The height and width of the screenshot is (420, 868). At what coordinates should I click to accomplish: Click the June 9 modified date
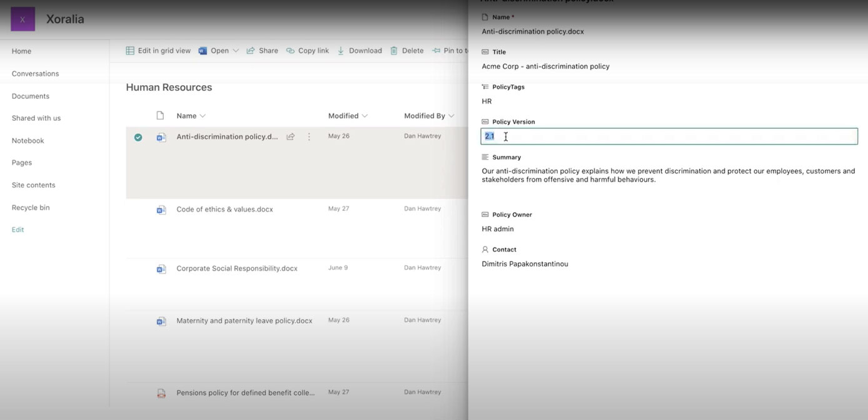click(x=338, y=268)
